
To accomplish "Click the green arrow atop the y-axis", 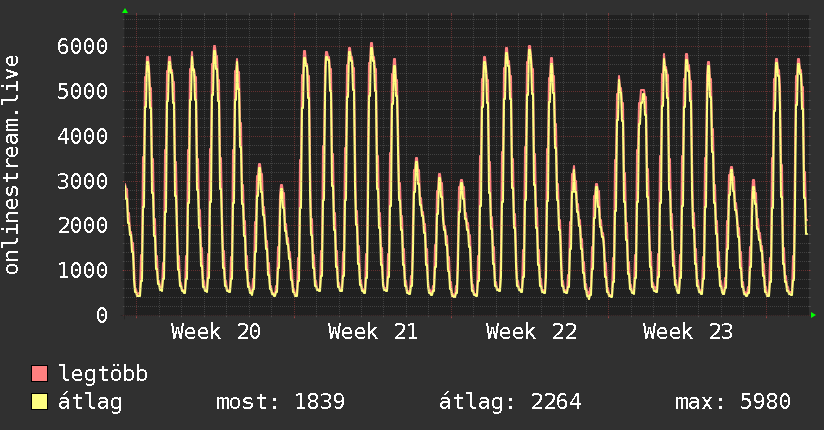I will (x=125, y=11).
